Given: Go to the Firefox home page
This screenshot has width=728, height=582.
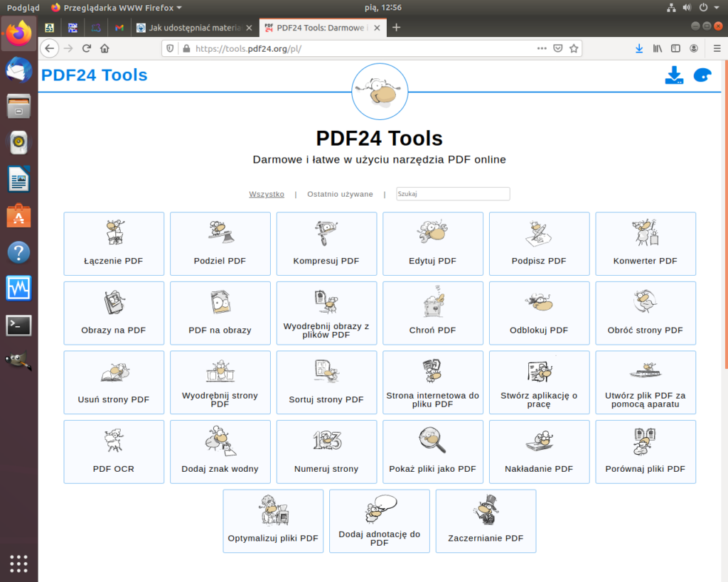Looking at the screenshot, I should 105,48.
